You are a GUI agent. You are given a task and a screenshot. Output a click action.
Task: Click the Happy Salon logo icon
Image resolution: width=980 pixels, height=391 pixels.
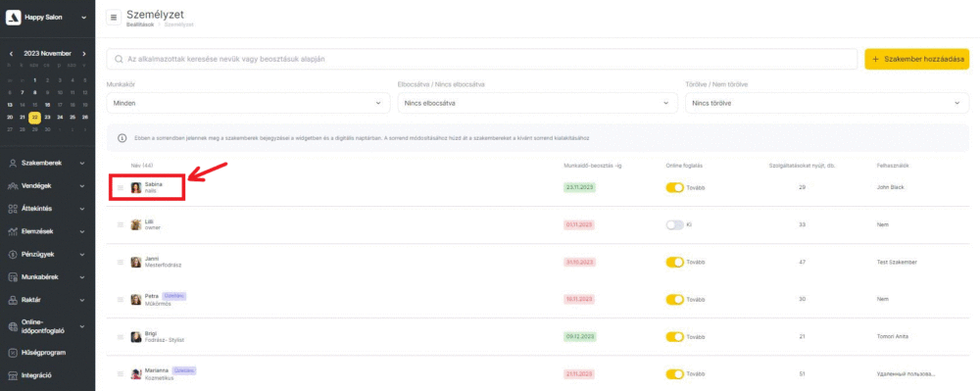pyautogui.click(x=13, y=18)
